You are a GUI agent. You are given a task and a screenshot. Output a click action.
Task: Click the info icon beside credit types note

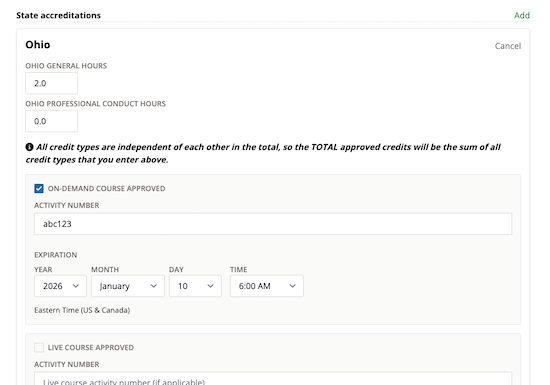point(29,147)
